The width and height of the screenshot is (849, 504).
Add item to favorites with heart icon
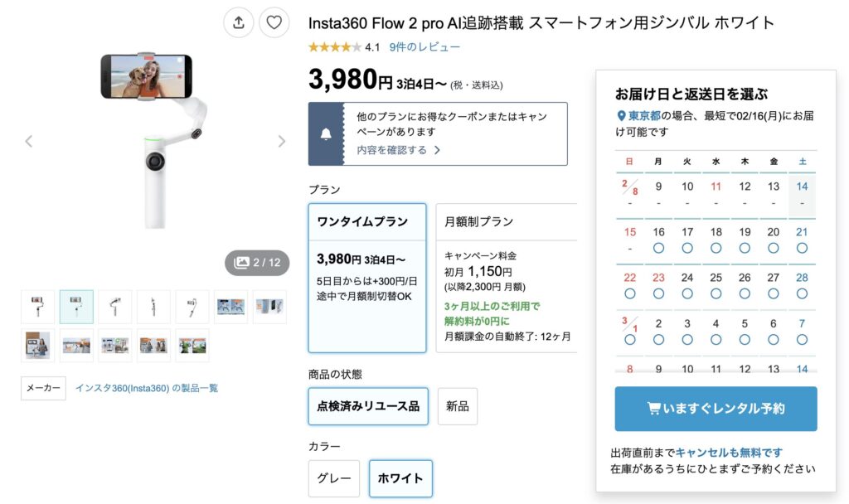click(274, 22)
